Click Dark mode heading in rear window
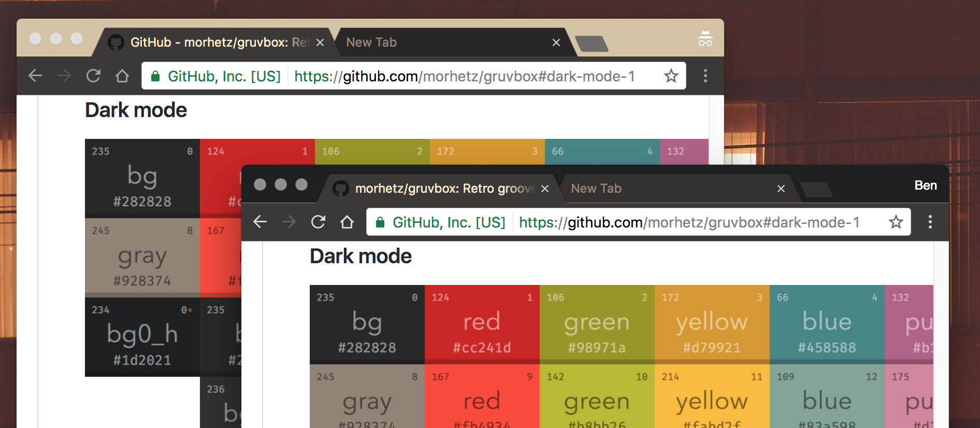The width and height of the screenshot is (980, 428). coord(136,110)
